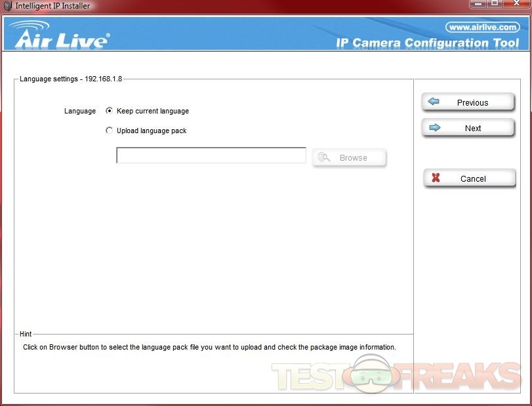
Task: Click the 'Keep current language' option text
Action: 152,112
